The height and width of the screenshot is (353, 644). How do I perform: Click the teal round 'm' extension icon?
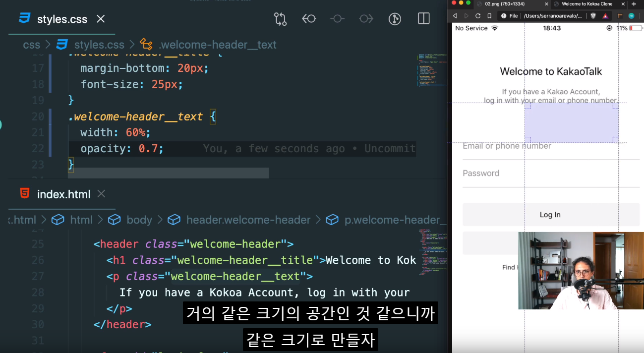(632, 16)
